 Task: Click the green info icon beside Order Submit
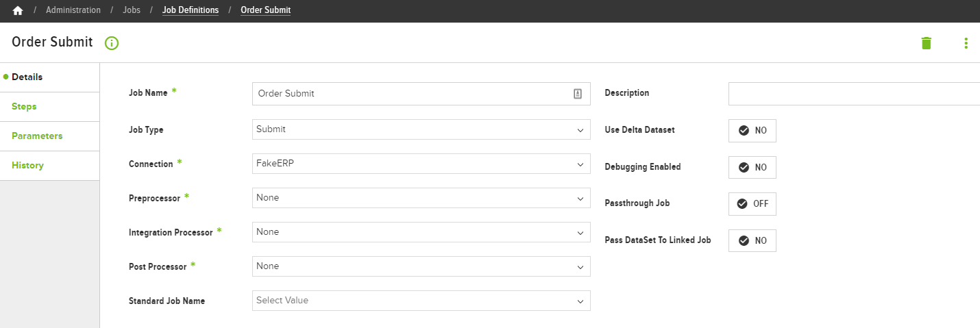point(112,43)
